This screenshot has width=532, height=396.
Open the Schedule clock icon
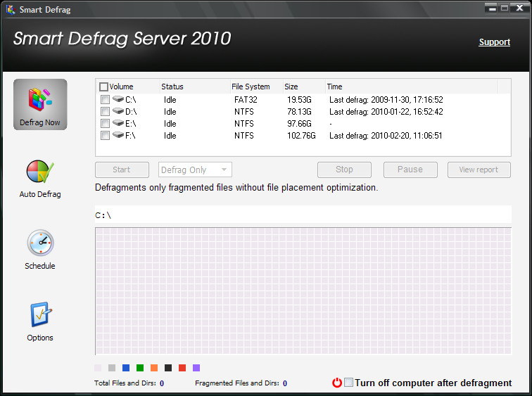[x=40, y=243]
